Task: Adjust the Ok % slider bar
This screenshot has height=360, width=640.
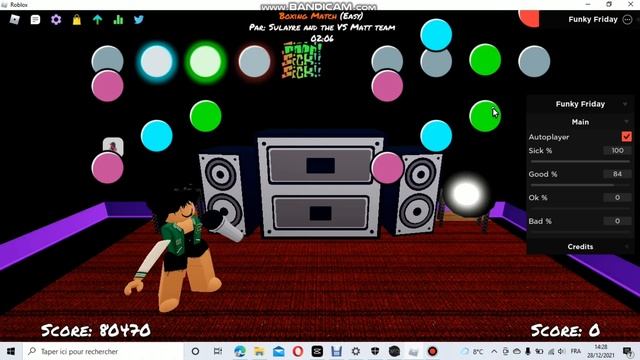Action: point(580,209)
